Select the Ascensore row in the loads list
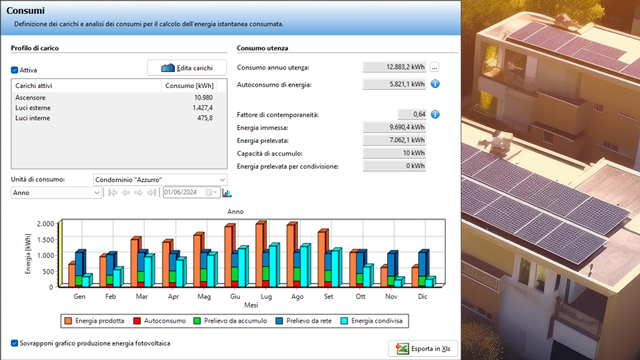Viewport: 640px width, 360px height. pos(114,98)
